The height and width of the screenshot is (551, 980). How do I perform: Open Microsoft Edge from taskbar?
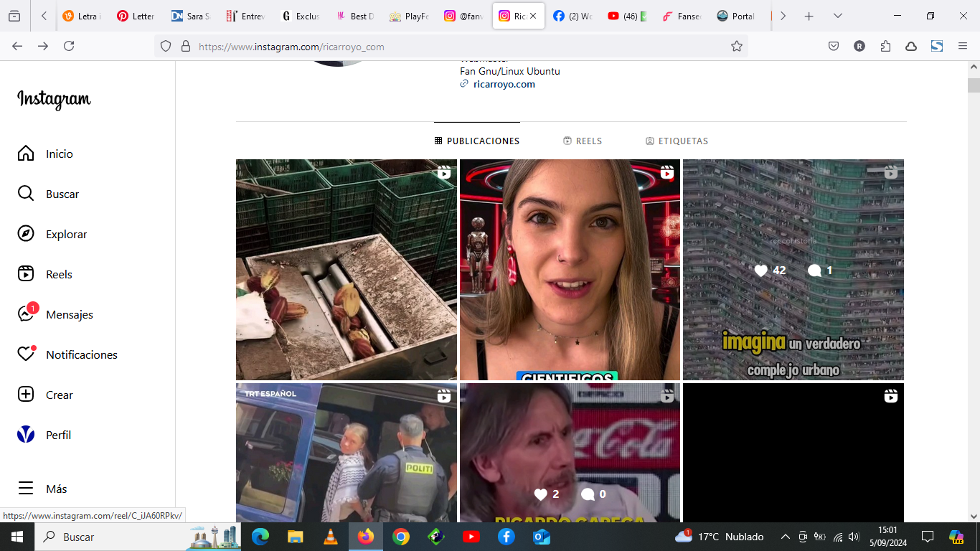[260, 537]
